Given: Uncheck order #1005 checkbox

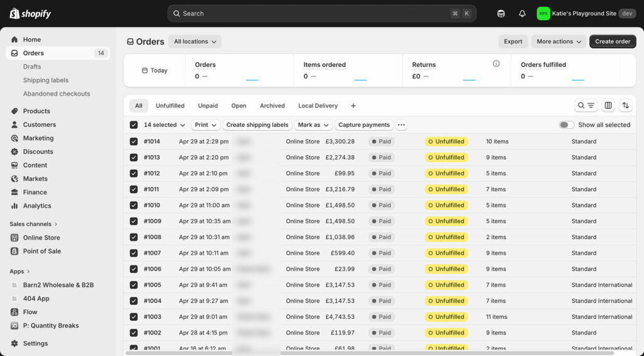Looking at the screenshot, I should tap(134, 285).
